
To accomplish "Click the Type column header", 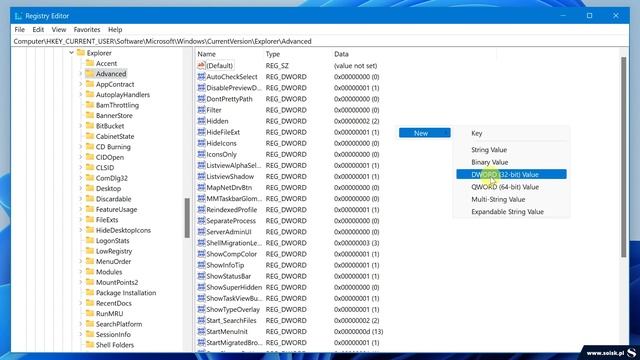I will point(273,54).
